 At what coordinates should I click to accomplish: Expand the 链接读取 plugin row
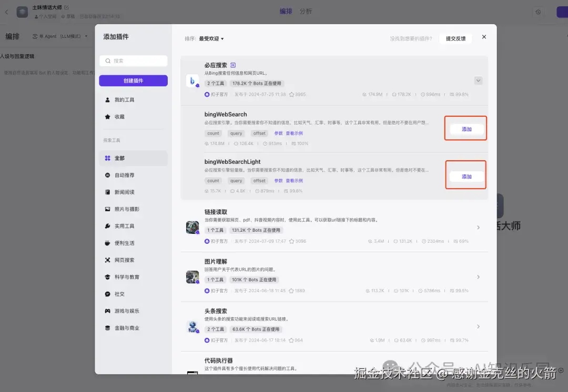[x=478, y=228]
